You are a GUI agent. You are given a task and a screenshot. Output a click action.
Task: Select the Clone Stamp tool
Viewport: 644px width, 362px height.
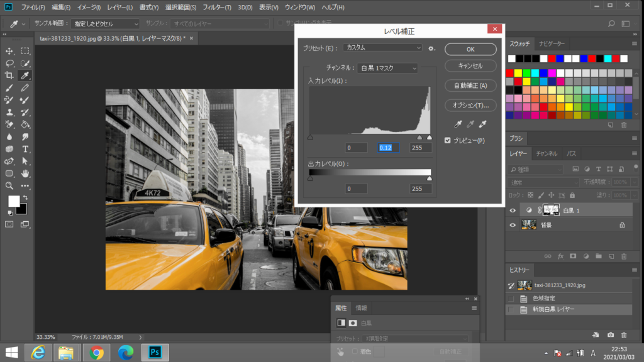coord(9,112)
